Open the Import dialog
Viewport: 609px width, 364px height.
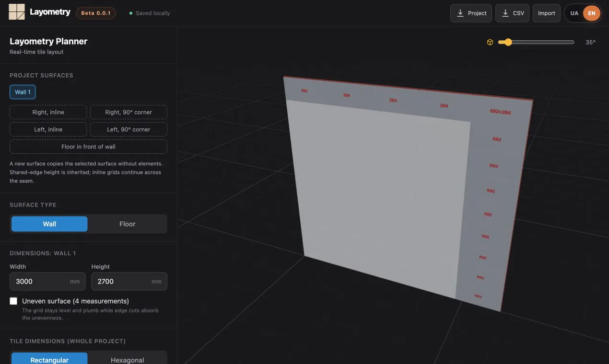(x=546, y=13)
